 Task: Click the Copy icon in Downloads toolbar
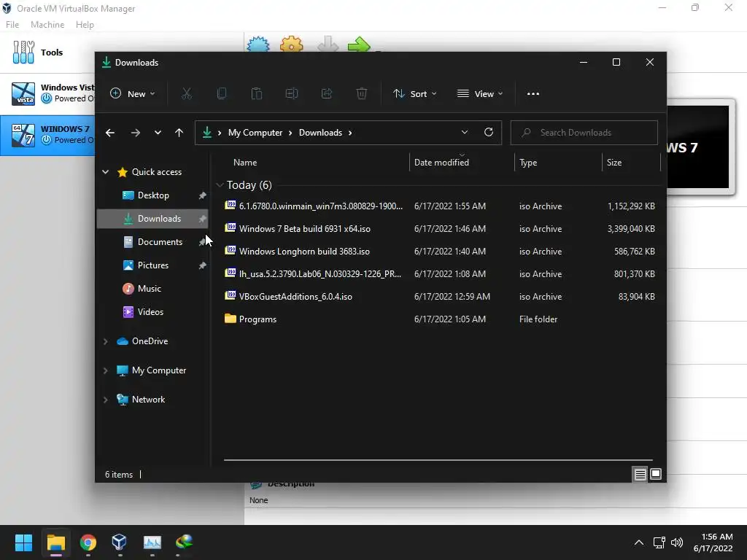coord(222,94)
